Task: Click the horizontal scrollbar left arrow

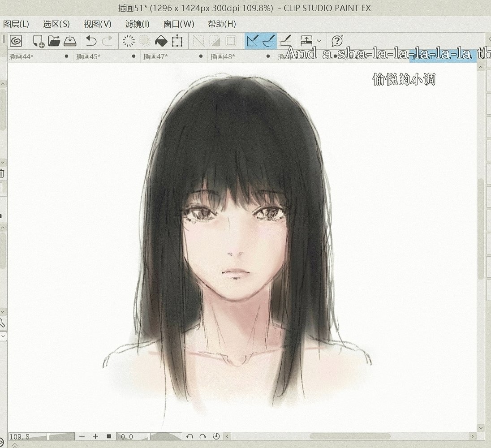Action: tap(227, 436)
